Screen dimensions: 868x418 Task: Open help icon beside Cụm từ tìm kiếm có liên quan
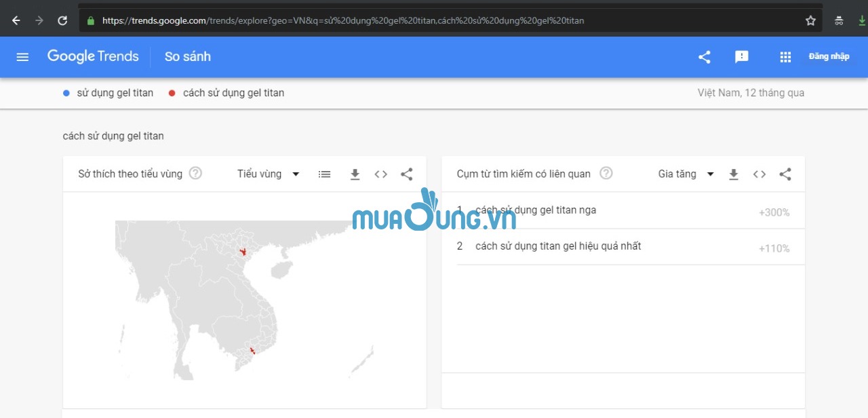(x=606, y=173)
